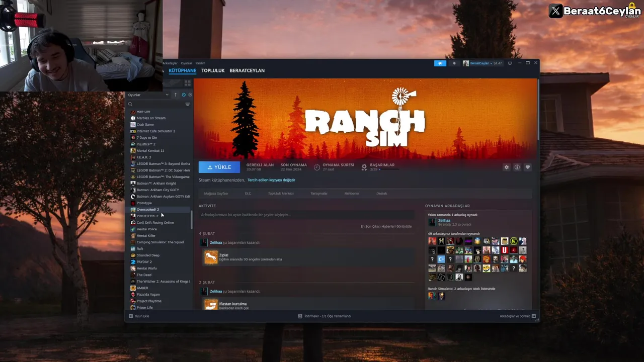
Task: Click the achievements gear-ribbon icon next to BAŞARIMLAR
Action: click(364, 167)
